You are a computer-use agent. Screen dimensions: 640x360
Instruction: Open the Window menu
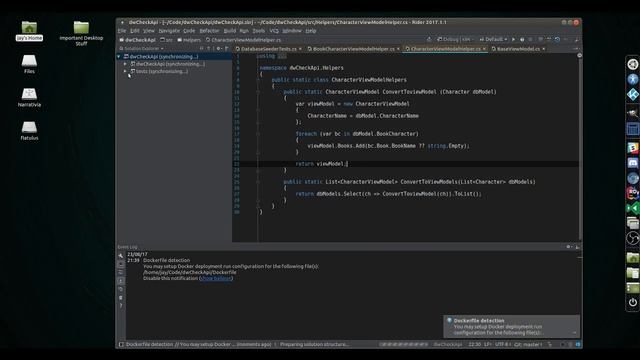[x=292, y=31]
